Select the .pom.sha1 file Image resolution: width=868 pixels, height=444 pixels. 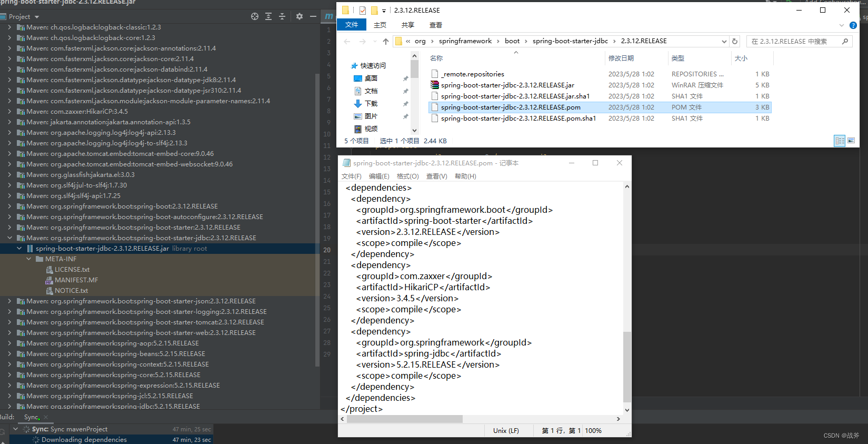click(518, 119)
